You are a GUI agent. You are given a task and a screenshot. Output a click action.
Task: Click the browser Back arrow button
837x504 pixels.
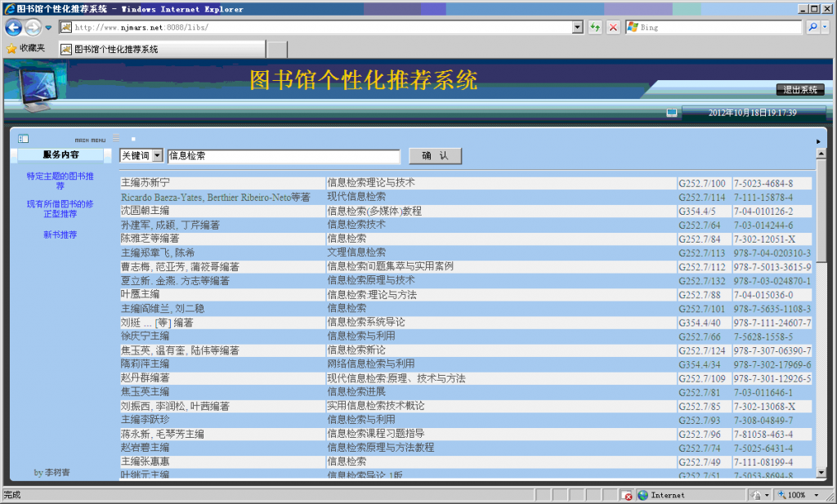click(13, 27)
